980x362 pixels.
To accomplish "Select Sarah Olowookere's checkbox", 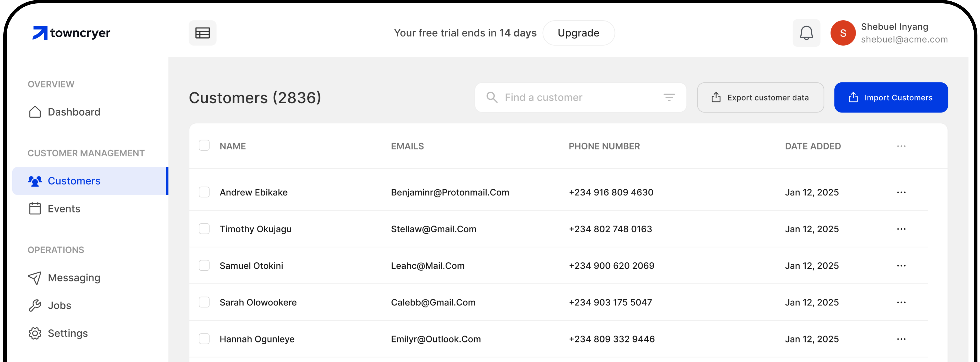I will tap(204, 302).
